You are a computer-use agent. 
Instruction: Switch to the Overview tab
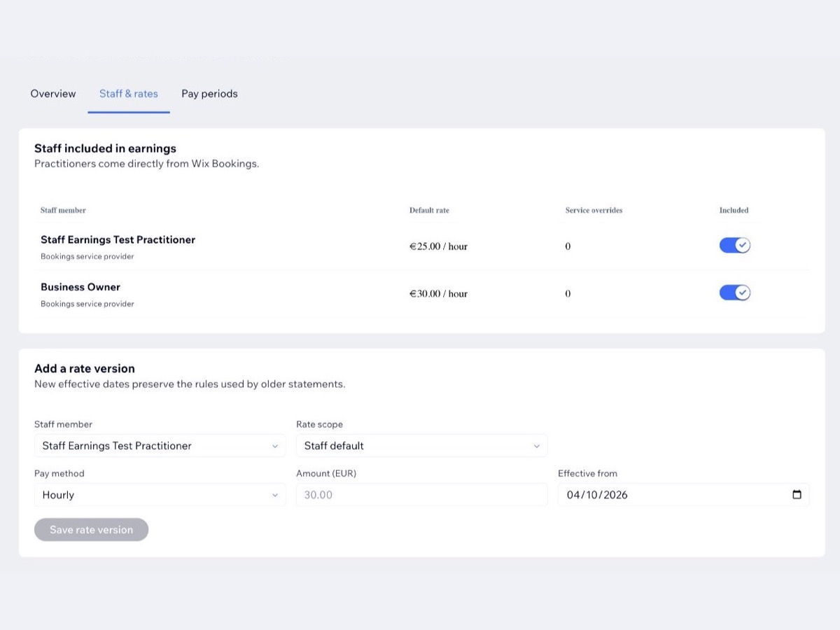click(53, 94)
